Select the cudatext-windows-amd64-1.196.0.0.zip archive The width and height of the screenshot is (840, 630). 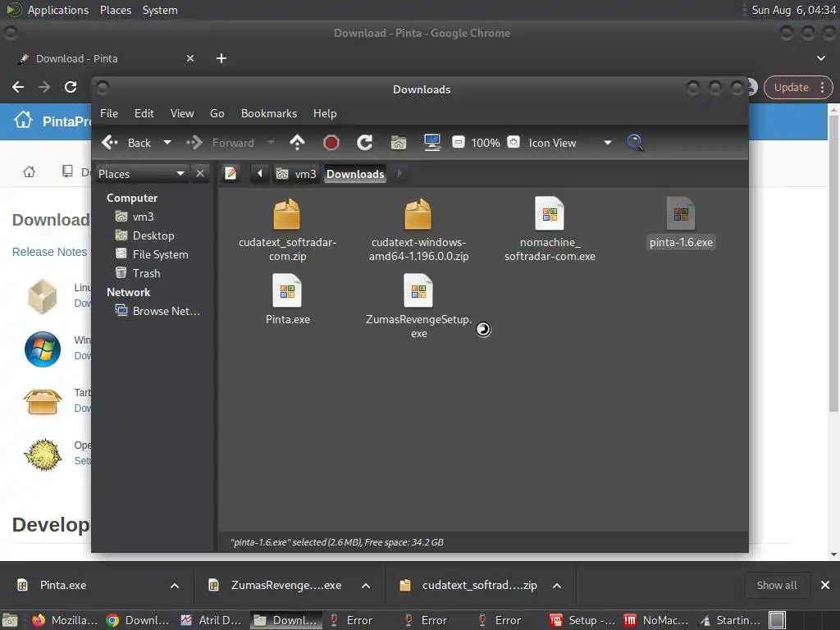(418, 230)
